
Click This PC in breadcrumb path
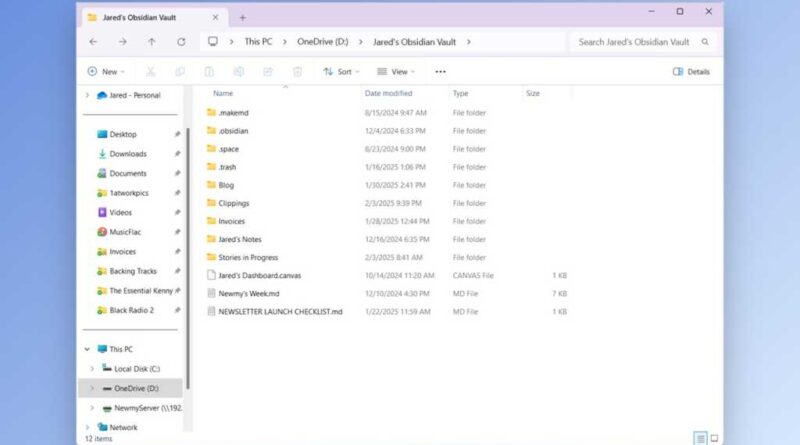tap(259, 42)
